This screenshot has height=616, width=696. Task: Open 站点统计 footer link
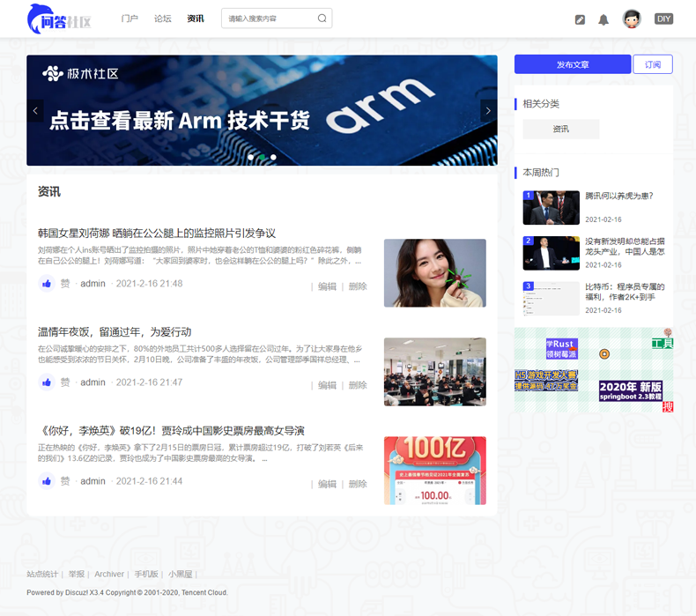pyautogui.click(x=42, y=574)
